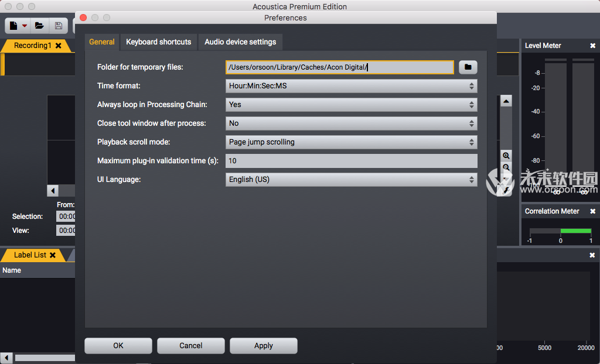Click the left channel level meter bar
The height and width of the screenshot is (364, 600).
555,124
